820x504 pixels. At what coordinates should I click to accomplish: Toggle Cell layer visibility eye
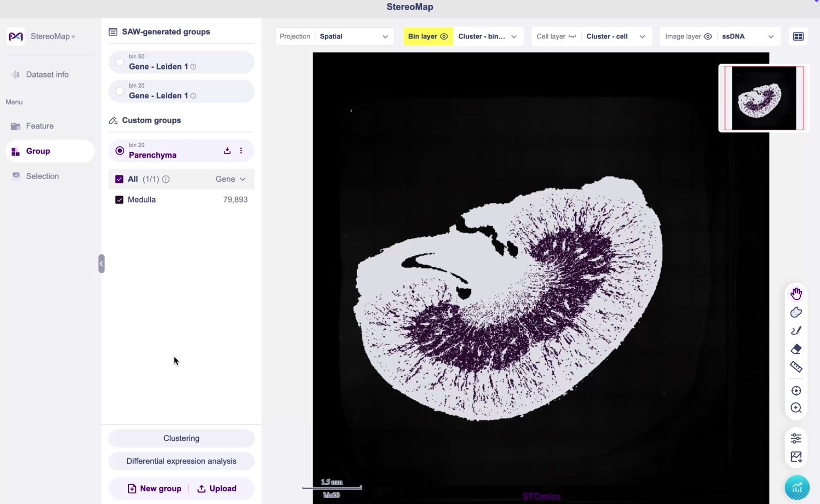click(572, 36)
